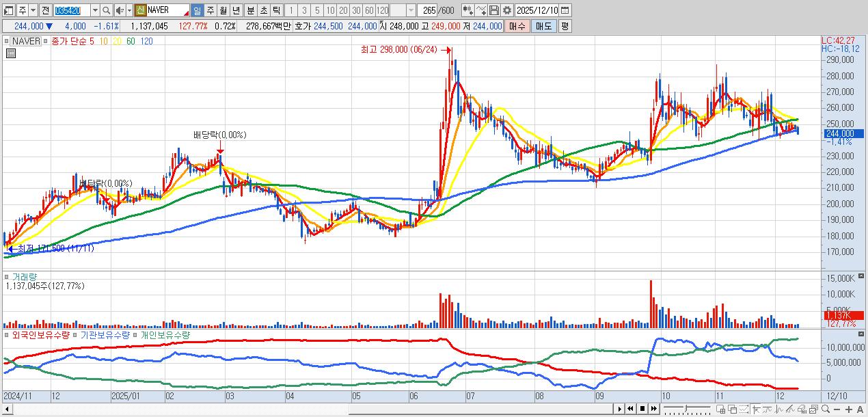Click the wavy trend-line icon at bottom
Screen dimensions: 868x417
(767, 409)
